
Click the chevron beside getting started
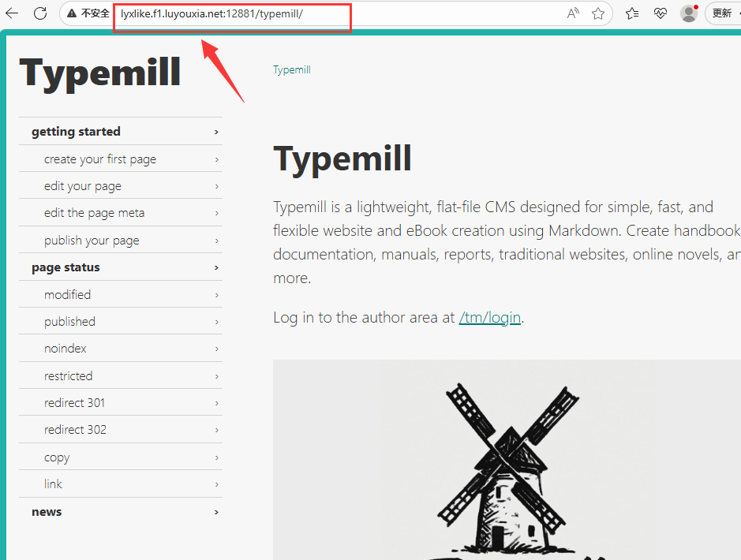tap(216, 132)
